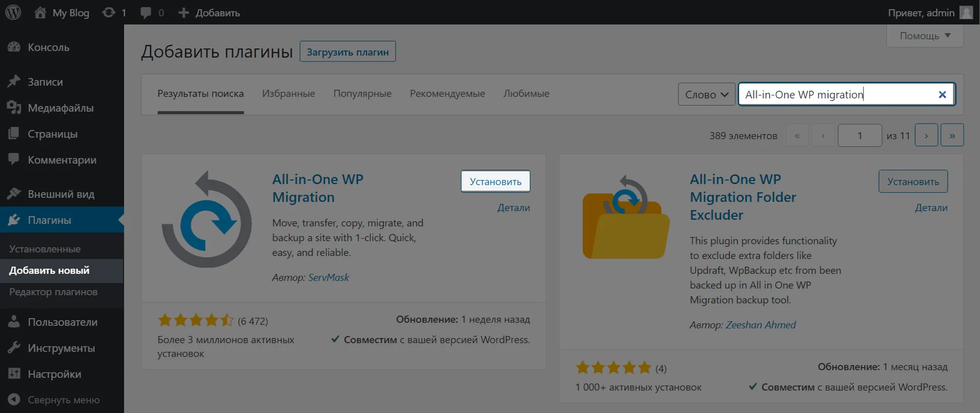Click the Загрузить плагин button
Viewport: 980px width, 413px height.
click(x=348, y=51)
